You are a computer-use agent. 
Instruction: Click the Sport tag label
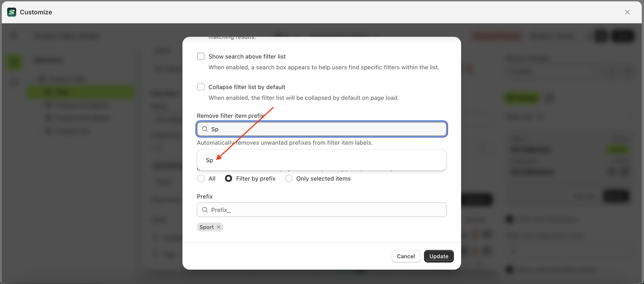pyautogui.click(x=207, y=227)
